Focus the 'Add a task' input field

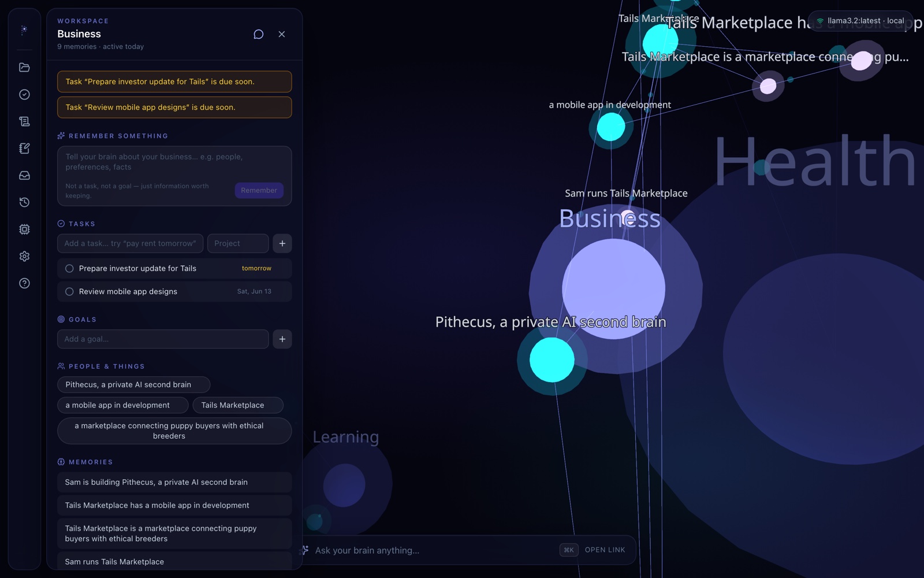tap(130, 243)
